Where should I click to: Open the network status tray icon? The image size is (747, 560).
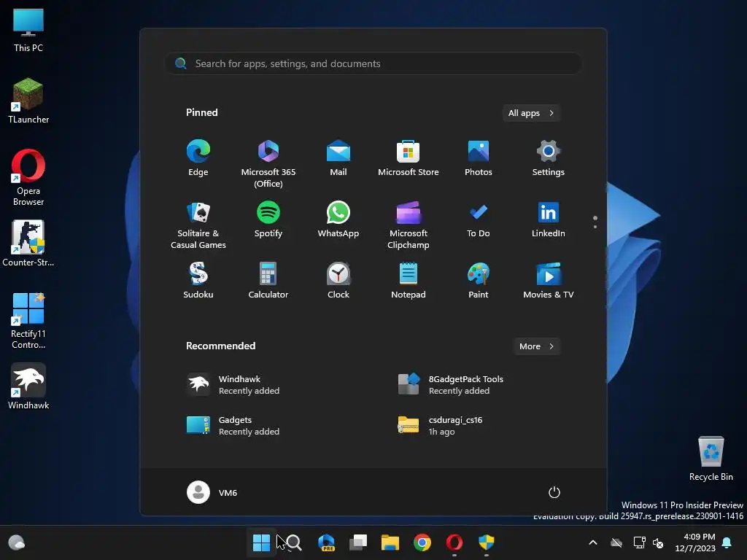(x=639, y=542)
